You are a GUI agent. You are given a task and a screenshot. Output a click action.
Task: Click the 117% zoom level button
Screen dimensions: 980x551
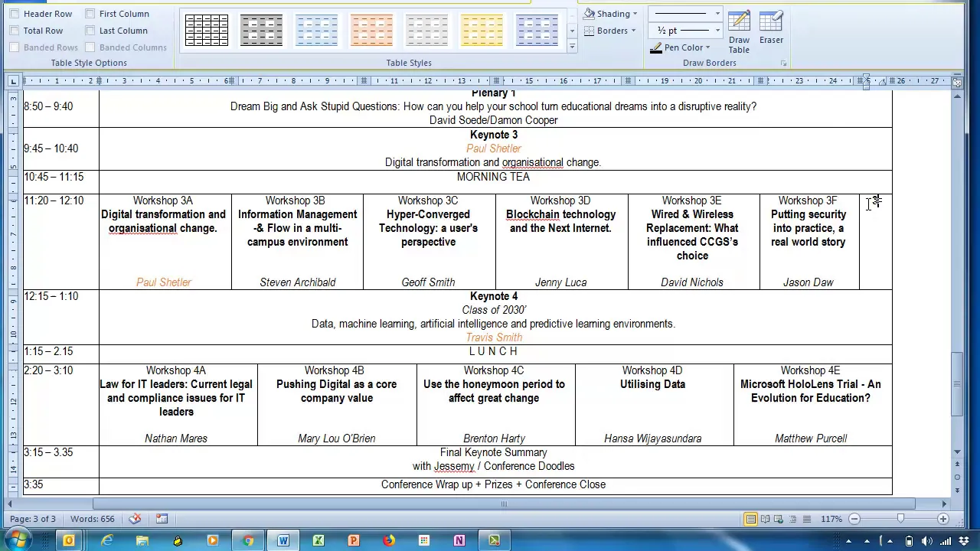coord(831,519)
